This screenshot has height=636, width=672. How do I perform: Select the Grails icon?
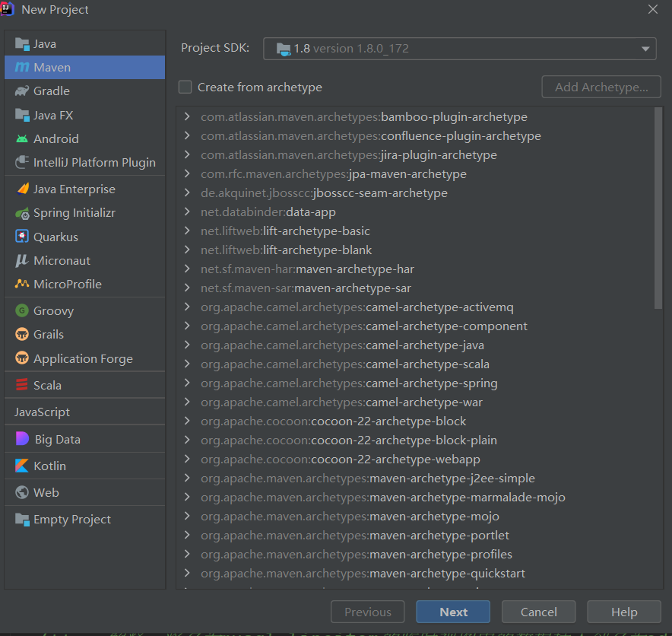(x=22, y=334)
